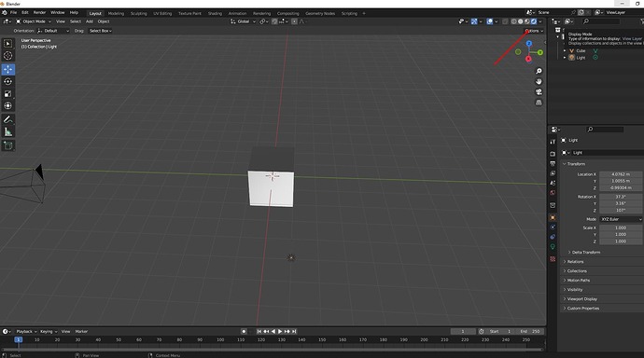Toggle proportional editing
644x358 pixels.
[294, 21]
